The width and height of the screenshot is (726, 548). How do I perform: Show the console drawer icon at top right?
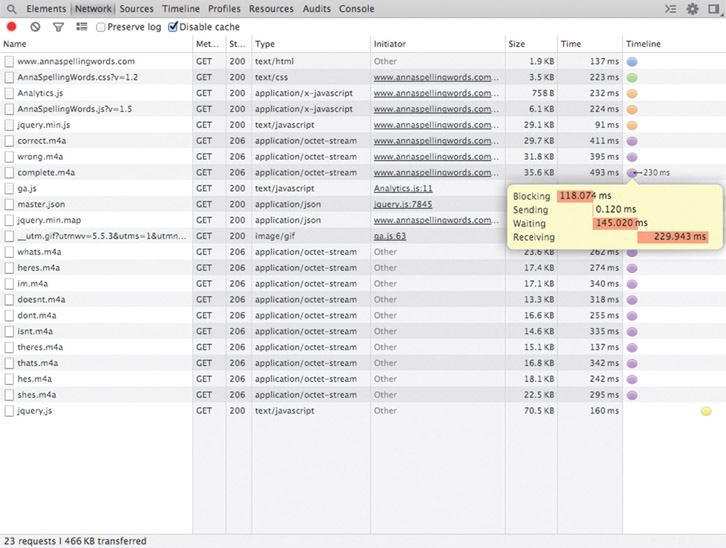[x=670, y=9]
